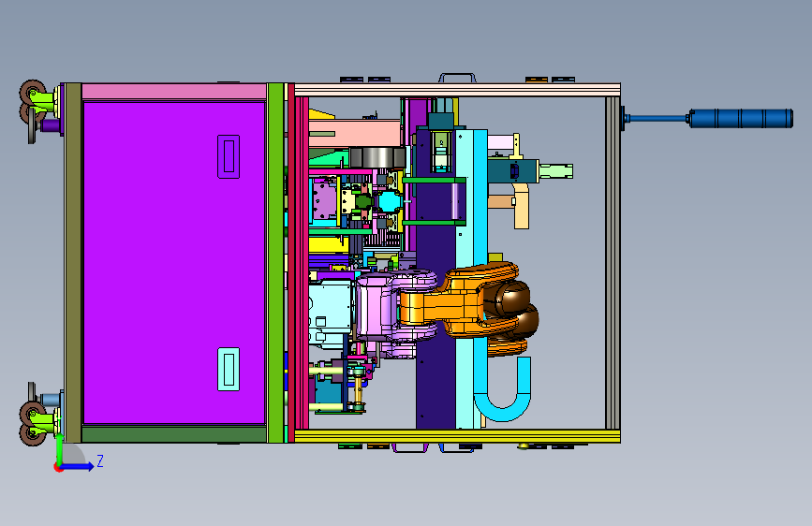Pick the cyan recessed handle on the magenta panel

click(x=229, y=369)
